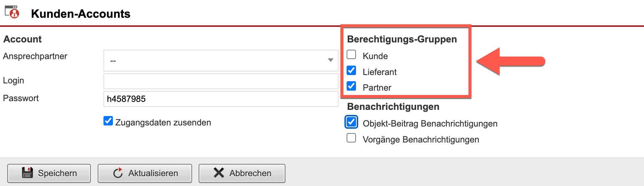This screenshot has width=644, height=186.
Task: Untick Zugangsdaten zusenden checkbox
Action: pyautogui.click(x=108, y=121)
